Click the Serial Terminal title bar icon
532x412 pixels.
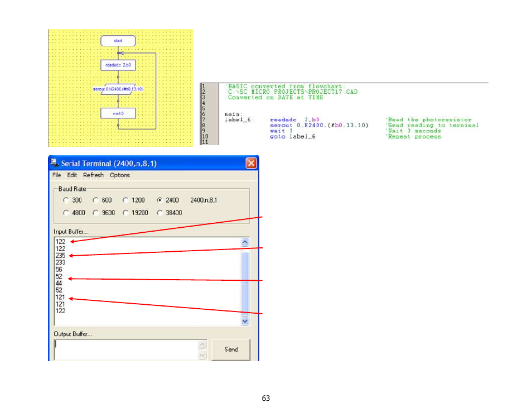point(54,163)
